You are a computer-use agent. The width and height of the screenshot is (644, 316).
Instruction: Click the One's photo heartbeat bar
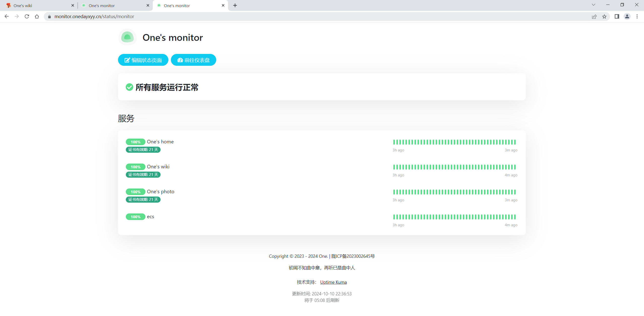pos(454,192)
